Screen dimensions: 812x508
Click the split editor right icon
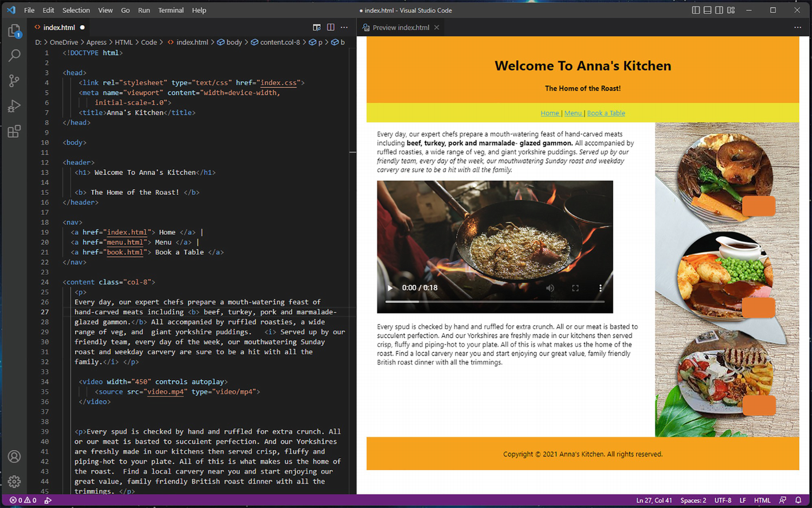coord(331,28)
